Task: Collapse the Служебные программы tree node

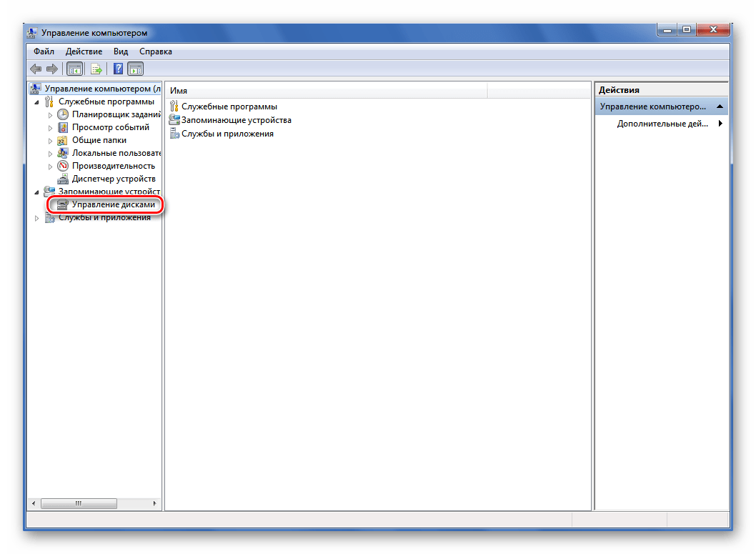Action: [37, 102]
